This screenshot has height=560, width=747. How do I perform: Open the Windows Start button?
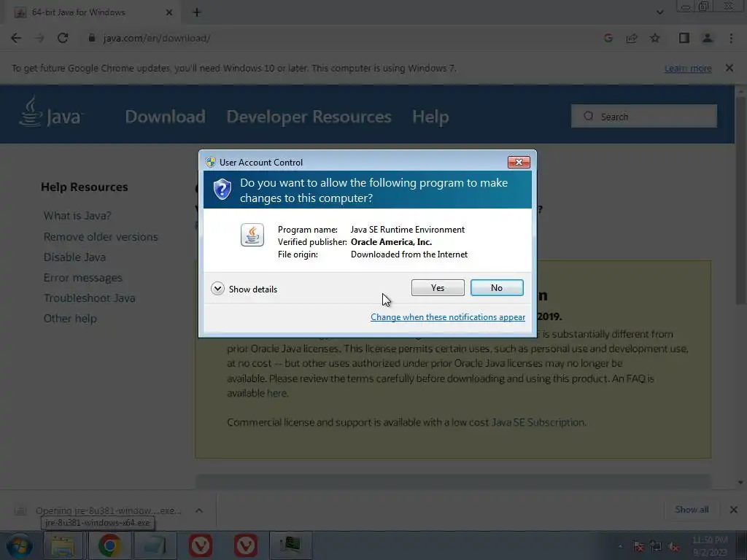pos(20,545)
